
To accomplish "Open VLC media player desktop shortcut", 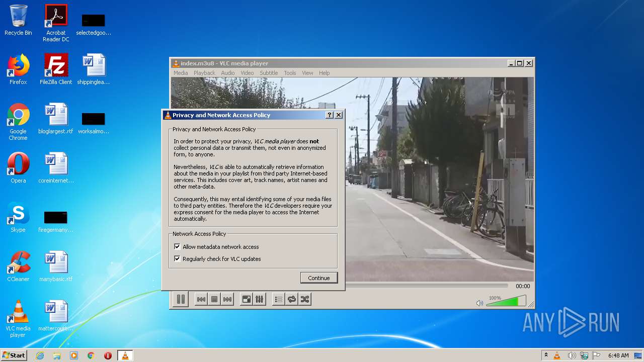I will tap(18, 319).
